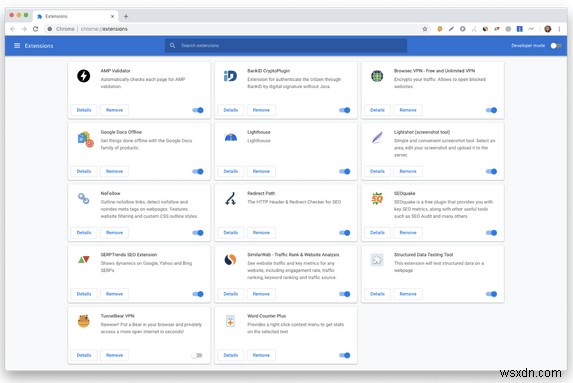Open Details for SERPTrends SEO Extension
Image resolution: width=573 pixels, height=383 pixels.
click(84, 294)
